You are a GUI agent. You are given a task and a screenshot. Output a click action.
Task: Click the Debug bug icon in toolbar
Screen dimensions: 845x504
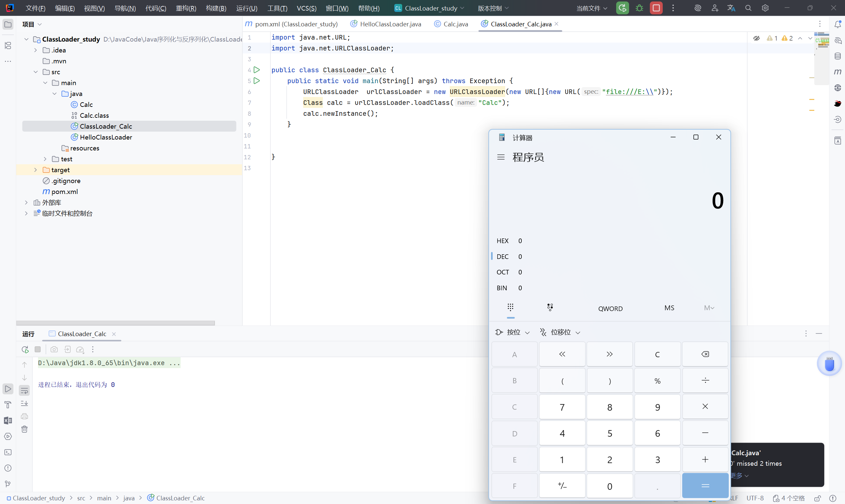click(639, 8)
